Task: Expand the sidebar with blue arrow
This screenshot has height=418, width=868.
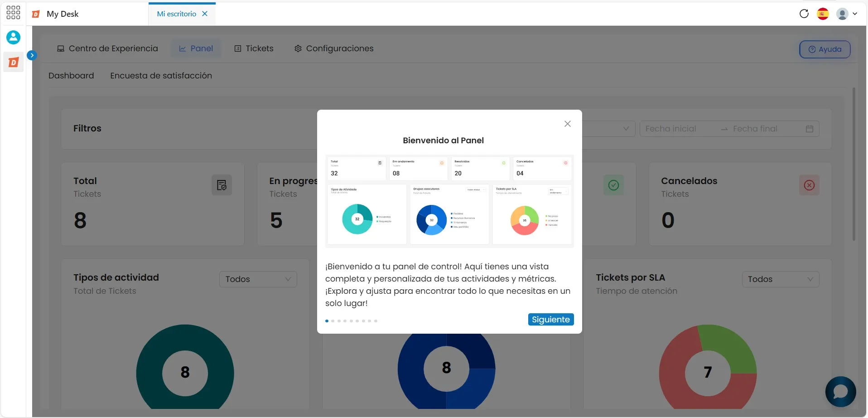Action: (32, 55)
